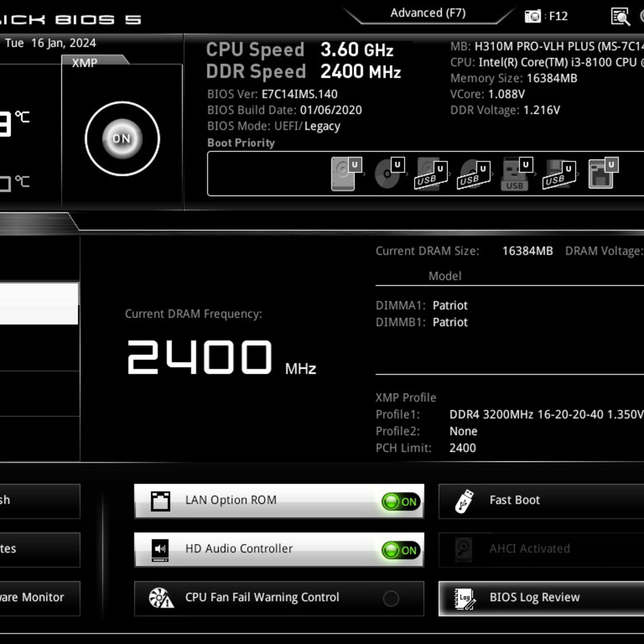Enable CPU Fan Fail Warning Control indicator
Image resolution: width=644 pixels, height=644 pixels.
(x=391, y=599)
